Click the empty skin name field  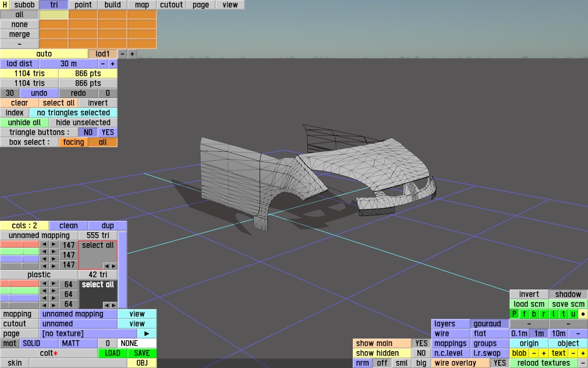click(78, 363)
